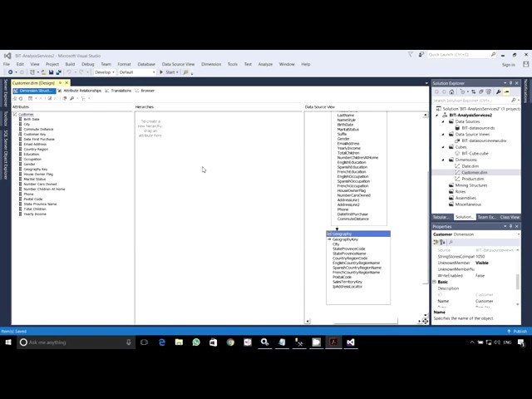The height and width of the screenshot is (399, 532).
Task: Click the Windows Start button
Action: pos(8,342)
